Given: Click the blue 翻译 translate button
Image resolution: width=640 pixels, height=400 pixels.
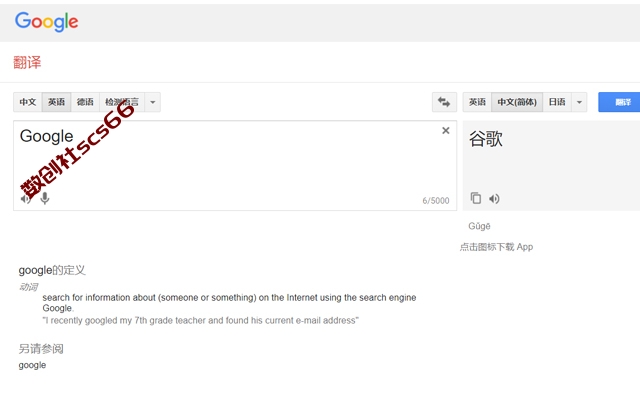Looking at the screenshot, I should 619,102.
